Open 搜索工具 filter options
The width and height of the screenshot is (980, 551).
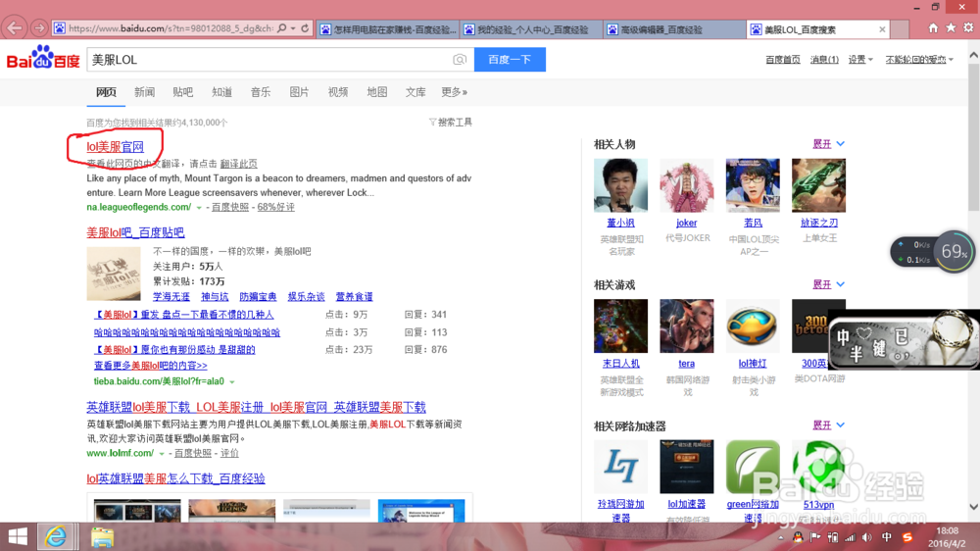click(x=451, y=122)
